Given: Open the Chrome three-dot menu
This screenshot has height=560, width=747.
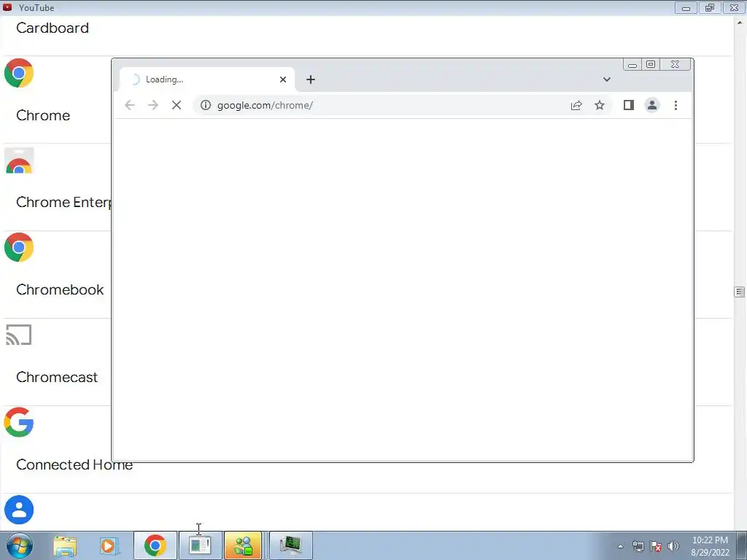Looking at the screenshot, I should (676, 105).
